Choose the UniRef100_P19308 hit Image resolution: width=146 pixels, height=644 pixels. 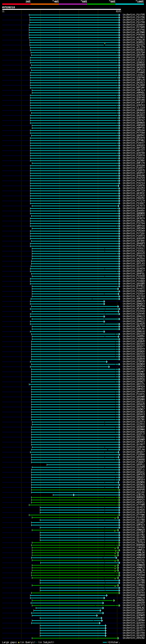[134, 276]
